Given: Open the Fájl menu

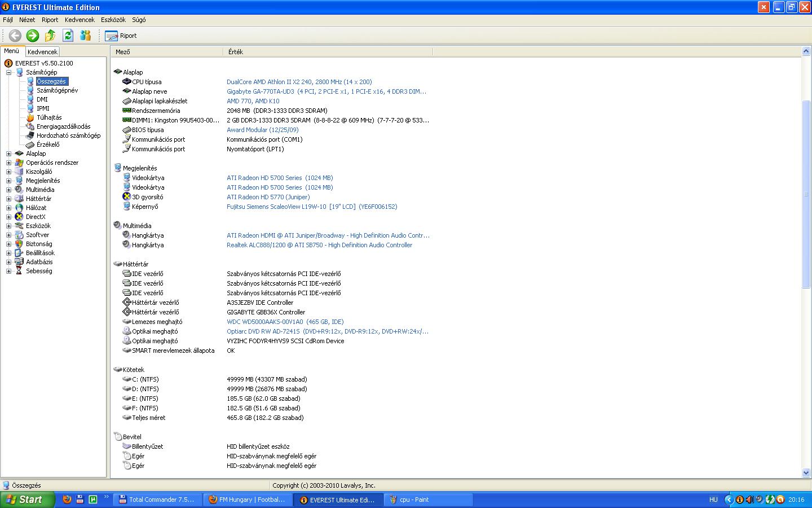Looking at the screenshot, I should tap(8, 20).
